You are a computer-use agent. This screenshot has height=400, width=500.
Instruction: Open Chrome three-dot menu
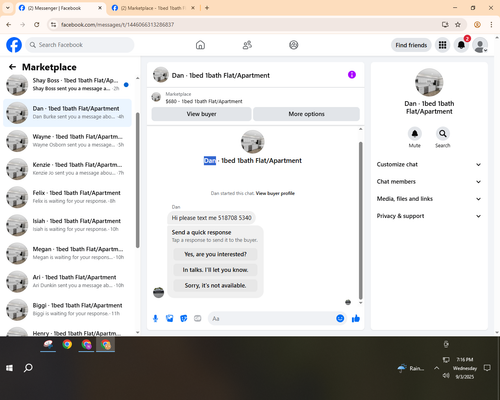pyautogui.click(x=491, y=25)
